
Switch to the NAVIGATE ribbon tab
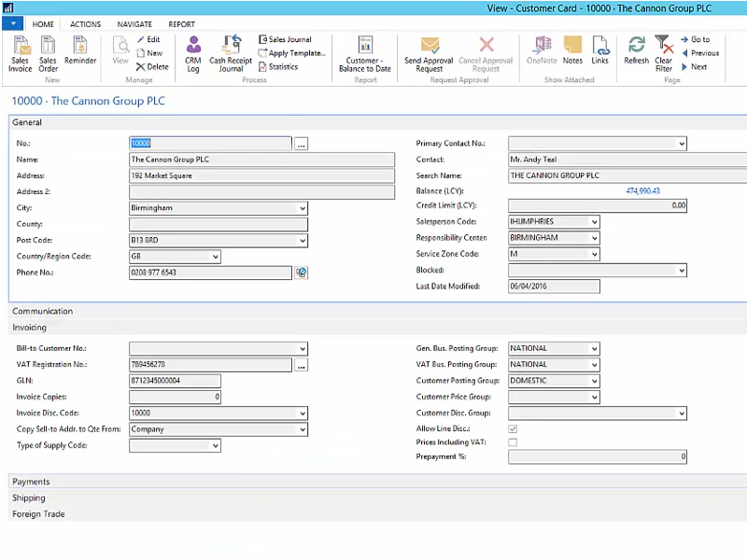click(x=134, y=24)
